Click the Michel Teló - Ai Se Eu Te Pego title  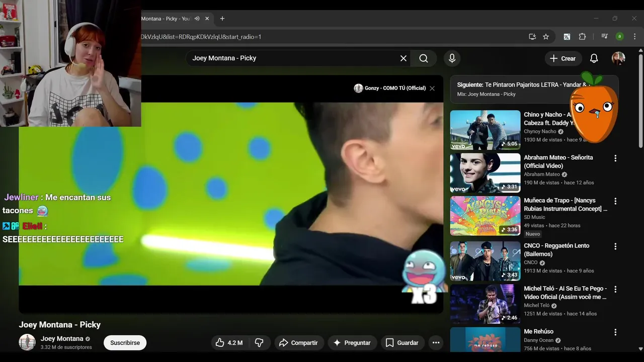[x=566, y=293]
